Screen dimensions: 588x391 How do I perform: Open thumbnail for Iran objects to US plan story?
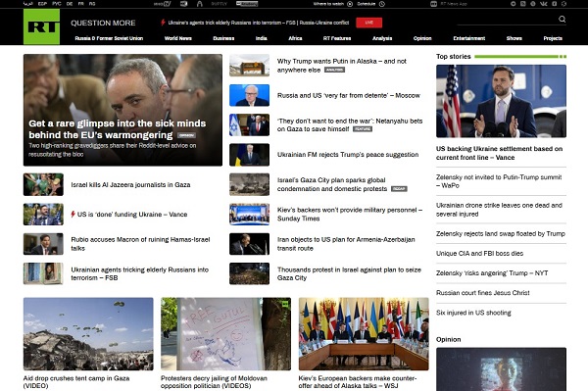click(x=249, y=244)
